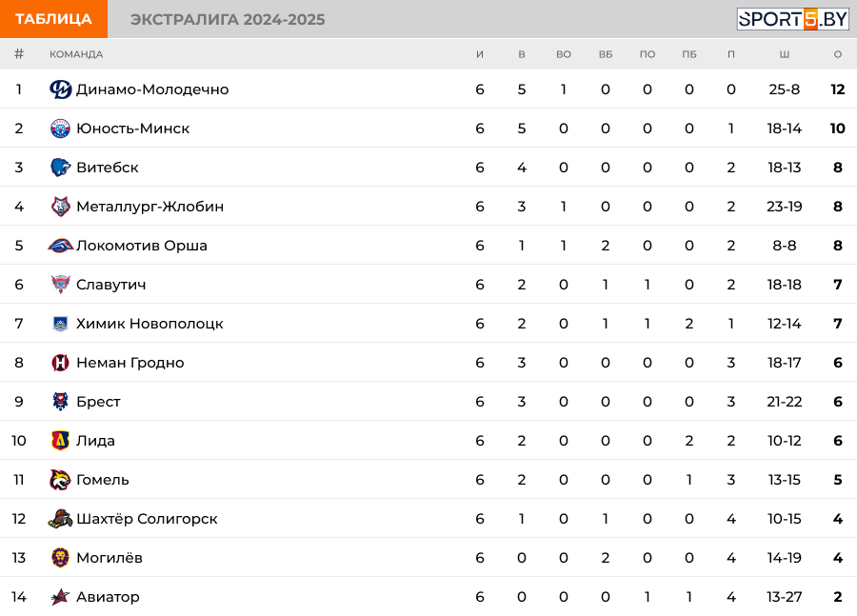Open the Брест team name link

(x=98, y=402)
